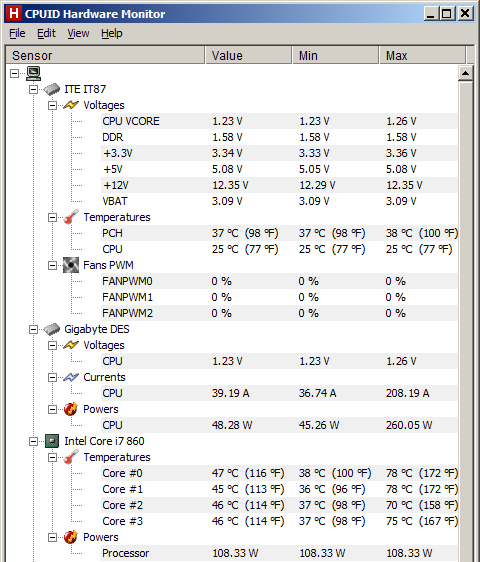This screenshot has height=562, width=480.
Task: Click the 12.29 V minimum value
Action: (317, 185)
